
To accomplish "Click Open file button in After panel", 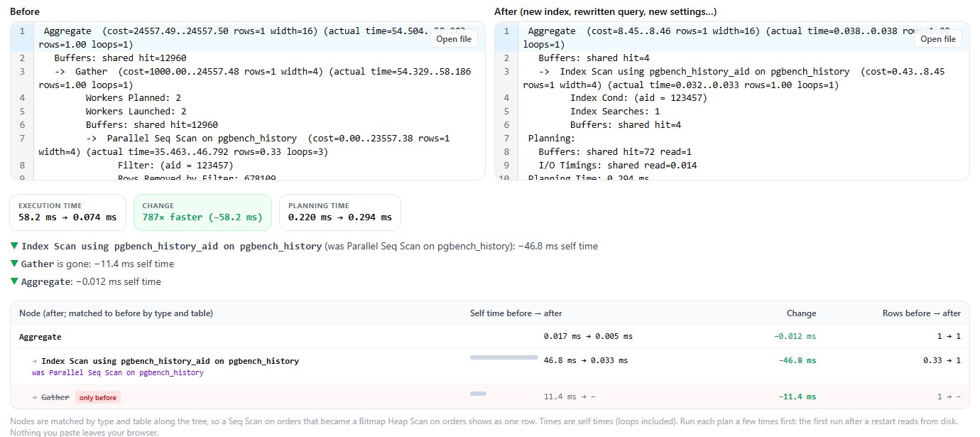I will click(x=938, y=39).
